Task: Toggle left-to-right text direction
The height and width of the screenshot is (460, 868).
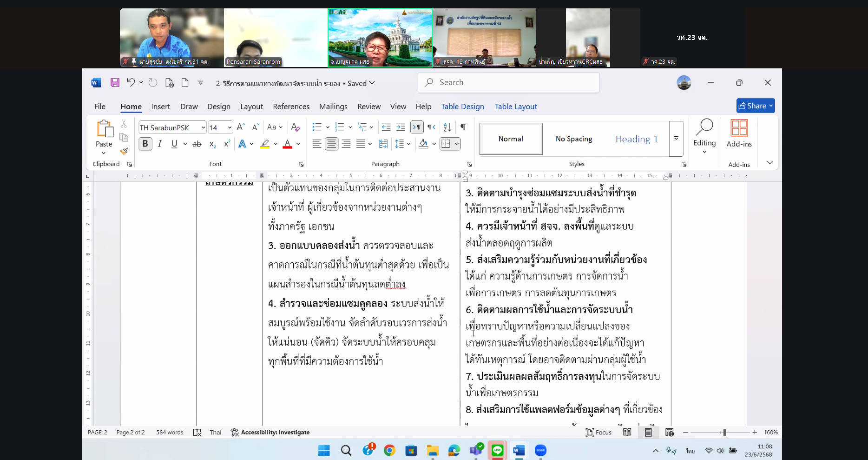Action: click(417, 127)
